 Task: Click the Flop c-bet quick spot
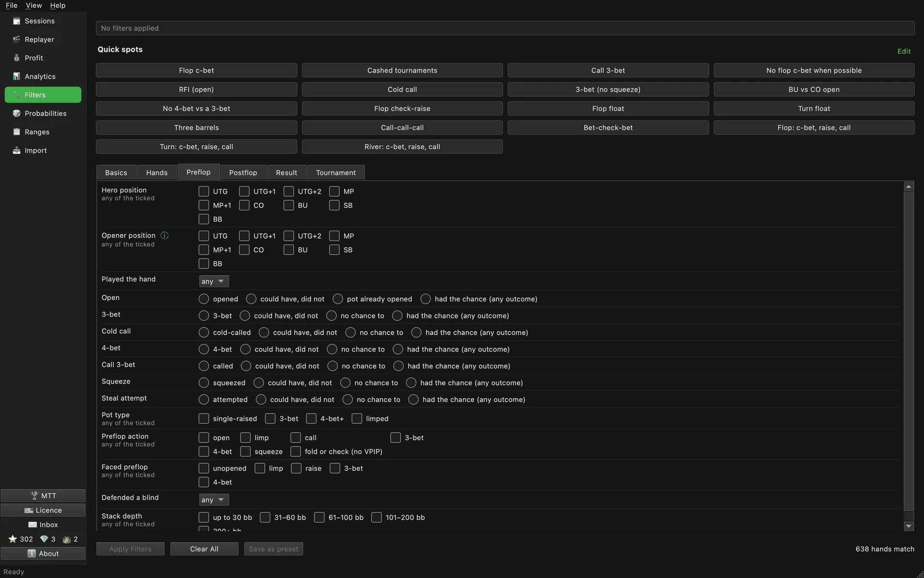pyautogui.click(x=196, y=70)
